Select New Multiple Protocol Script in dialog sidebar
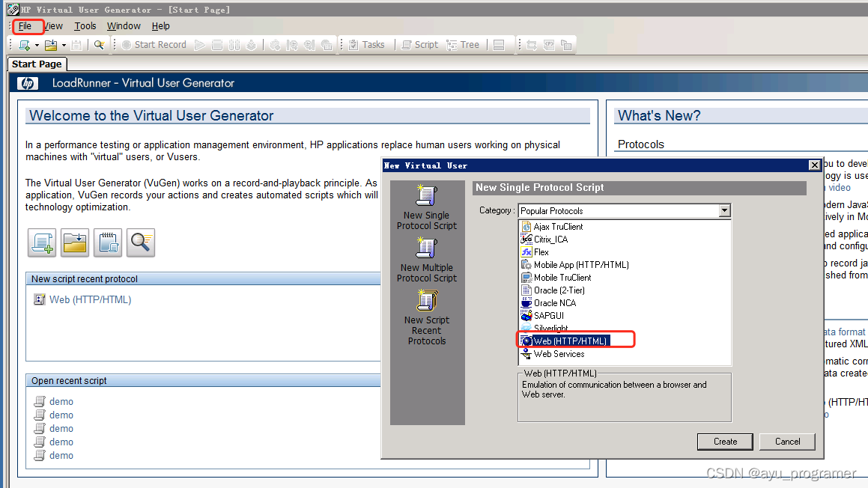Screen dimensions: 868x488 427,260
